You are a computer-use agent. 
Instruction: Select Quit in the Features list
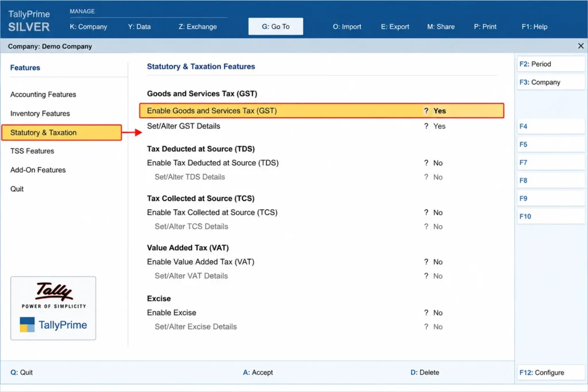coord(17,189)
